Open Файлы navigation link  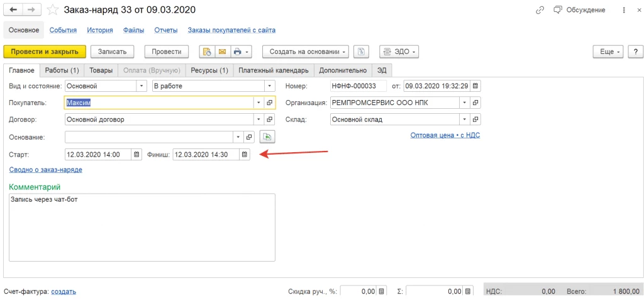133,30
